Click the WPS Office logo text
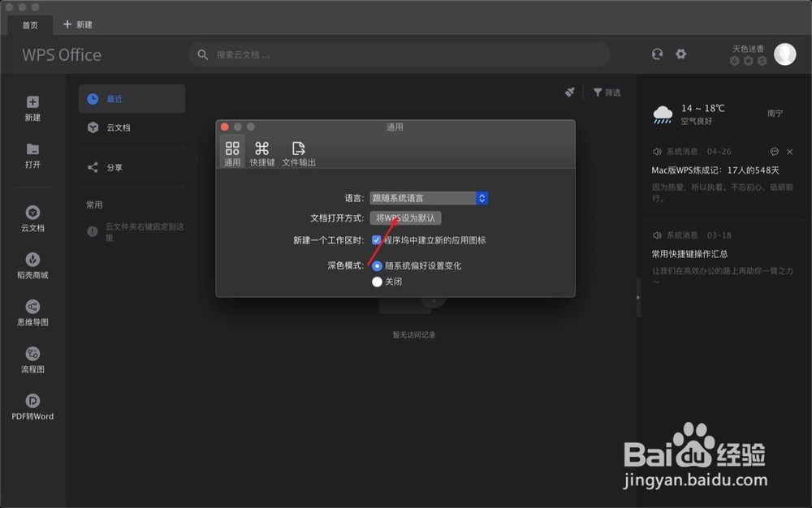 (x=62, y=55)
